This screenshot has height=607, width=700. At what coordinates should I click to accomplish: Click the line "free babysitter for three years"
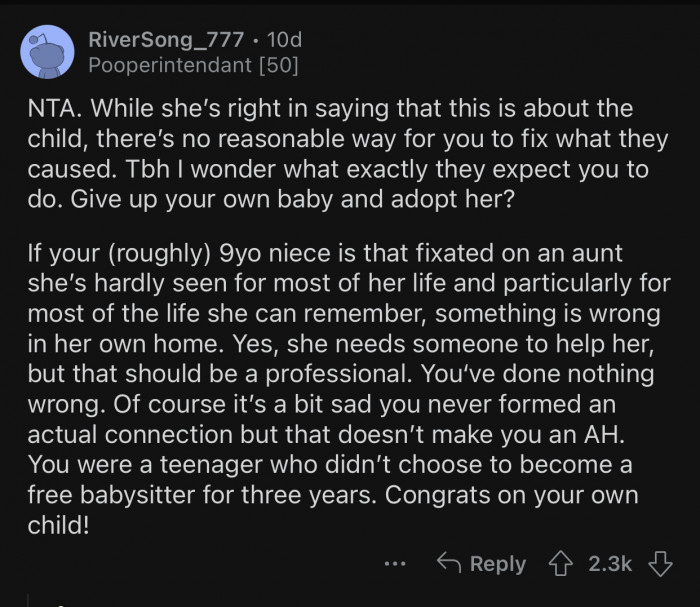point(201,495)
